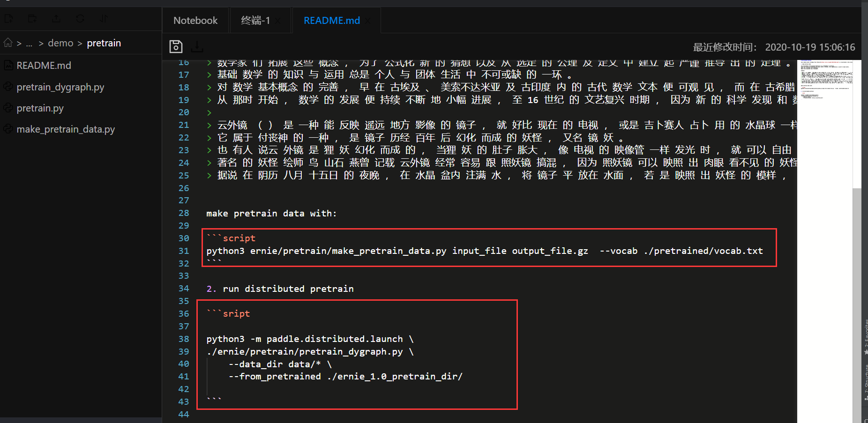This screenshot has height=423, width=868.
Task: Switch to the 终端-1 tab
Action: point(255,21)
